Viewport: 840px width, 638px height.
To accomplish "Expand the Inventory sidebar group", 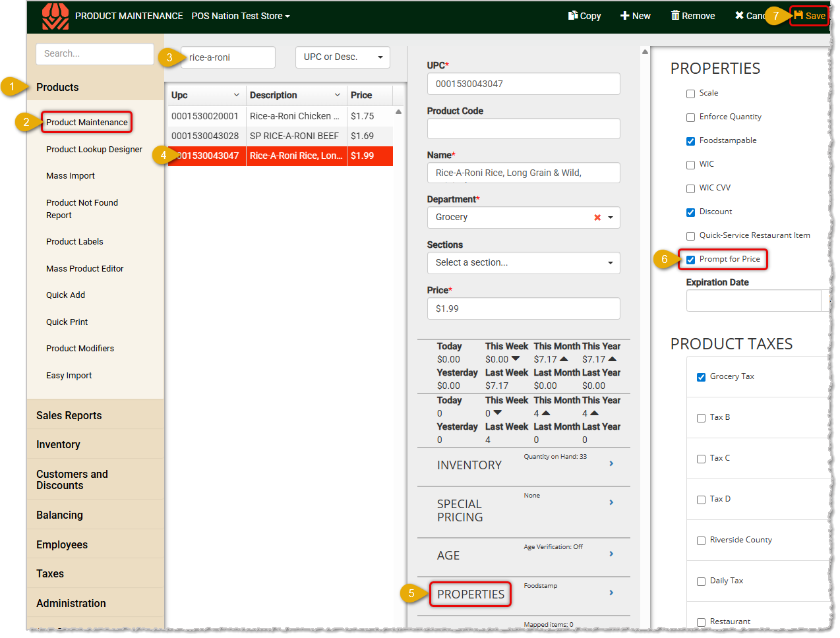I will 58,445.
